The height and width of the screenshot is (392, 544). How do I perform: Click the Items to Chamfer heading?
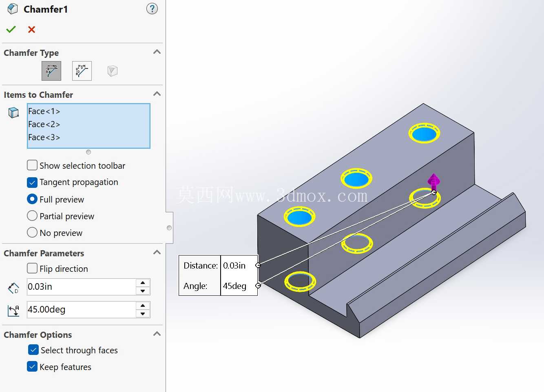pos(38,95)
